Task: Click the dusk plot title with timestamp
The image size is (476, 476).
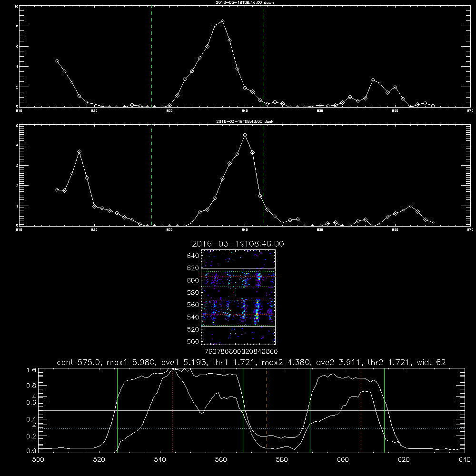Action: tap(245, 121)
